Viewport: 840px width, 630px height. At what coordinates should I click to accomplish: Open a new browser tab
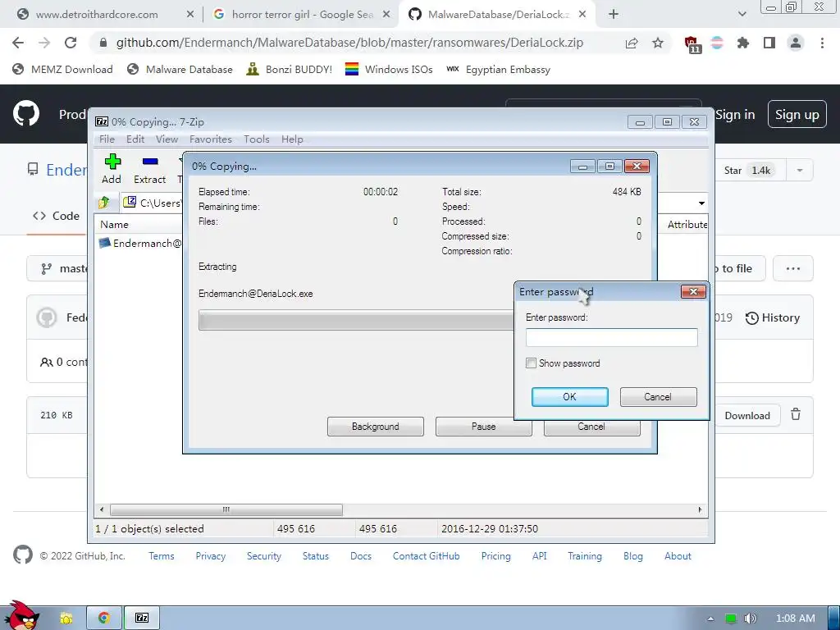[614, 15]
